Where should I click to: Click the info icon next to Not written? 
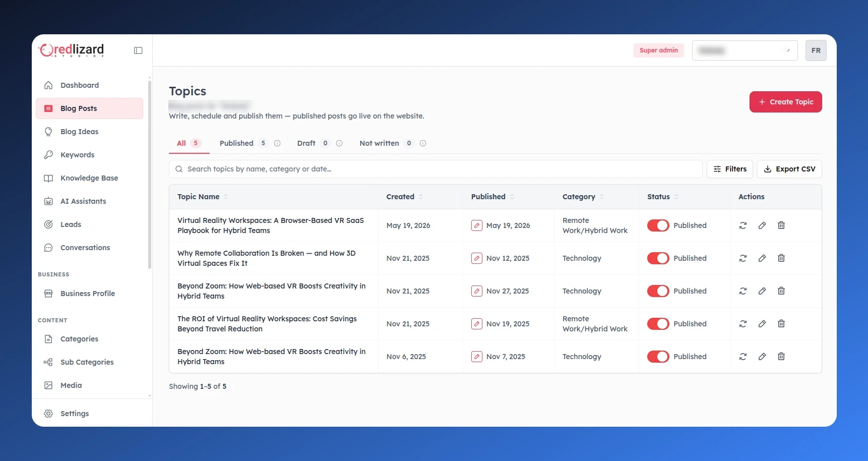(423, 143)
